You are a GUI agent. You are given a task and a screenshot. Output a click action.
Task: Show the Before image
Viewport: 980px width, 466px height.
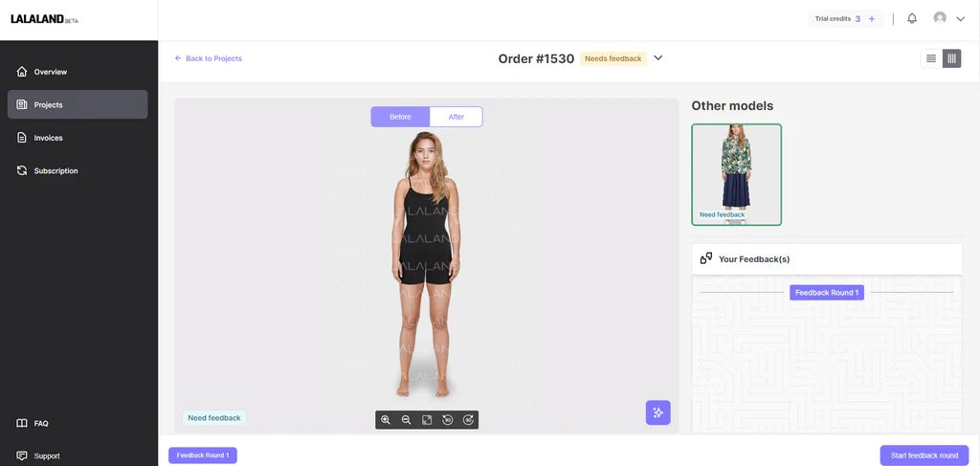(x=400, y=117)
